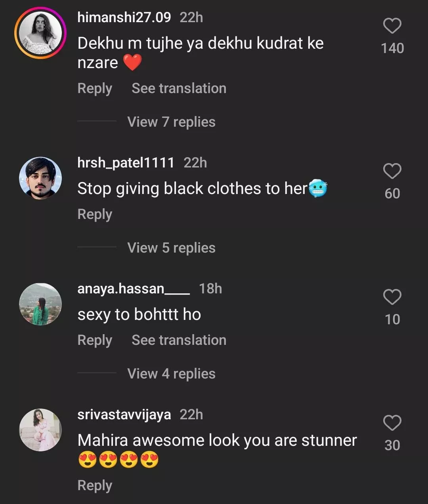Screen dimensions: 428x504
Task: Open himanshi27.09's profile picture
Action: [40, 33]
